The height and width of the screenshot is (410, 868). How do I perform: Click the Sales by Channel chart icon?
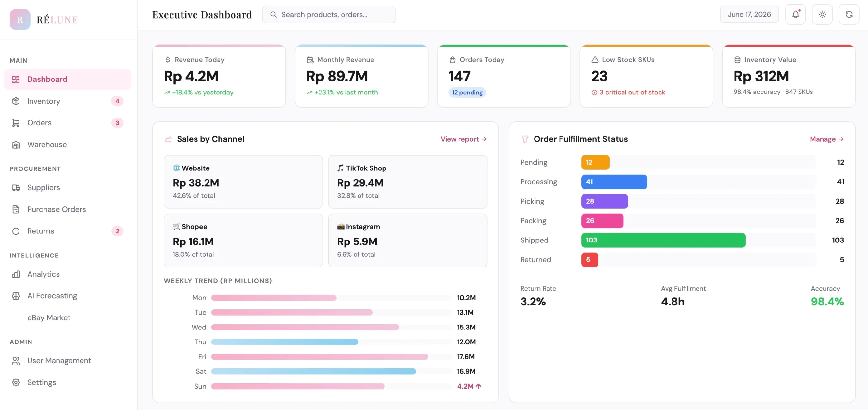[168, 139]
